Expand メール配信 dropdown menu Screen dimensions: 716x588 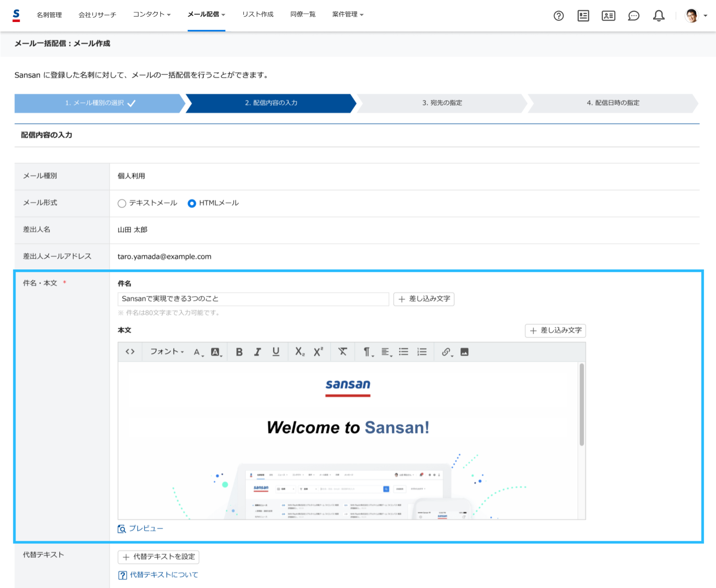(206, 15)
